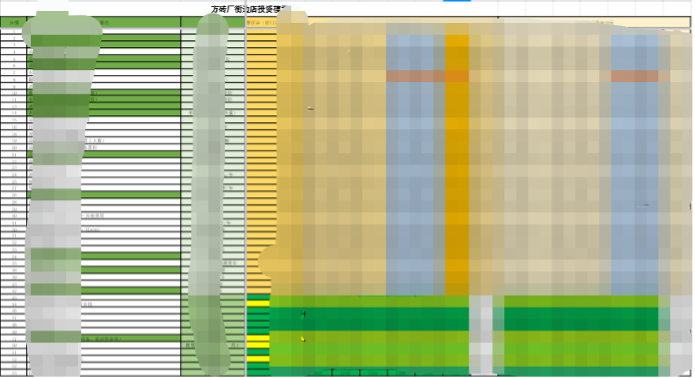The image size is (695, 378).
Task: Select the yellow header cell right of the divider
Action: [262, 22]
